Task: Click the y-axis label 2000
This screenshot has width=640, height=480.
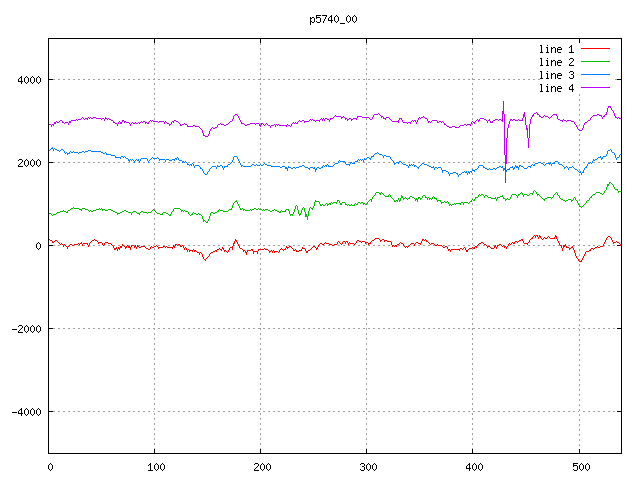Action: [29, 163]
